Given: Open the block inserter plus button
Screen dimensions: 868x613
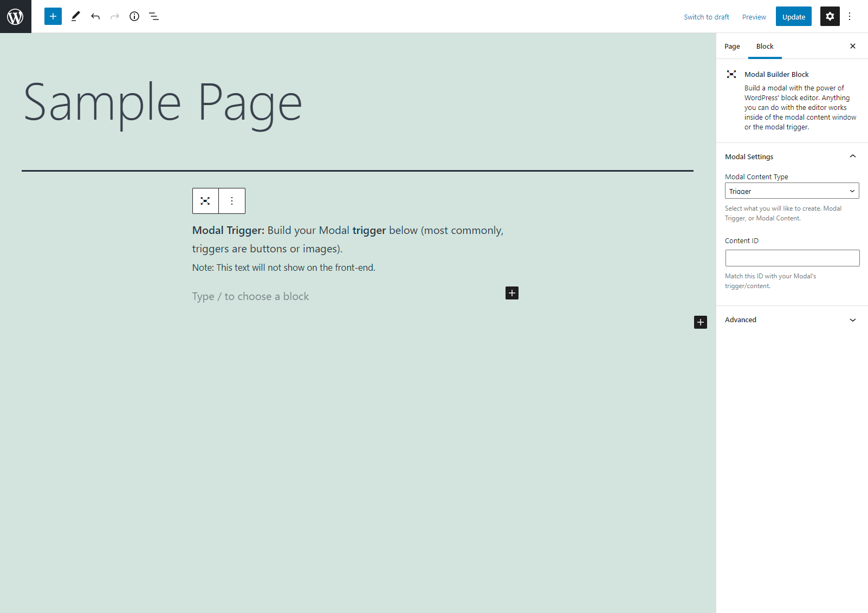Looking at the screenshot, I should 53,16.
